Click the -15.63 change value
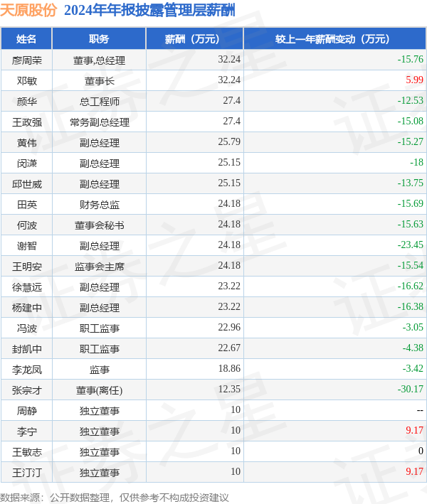Image resolution: width=427 pixels, height=504 pixels. [410, 224]
